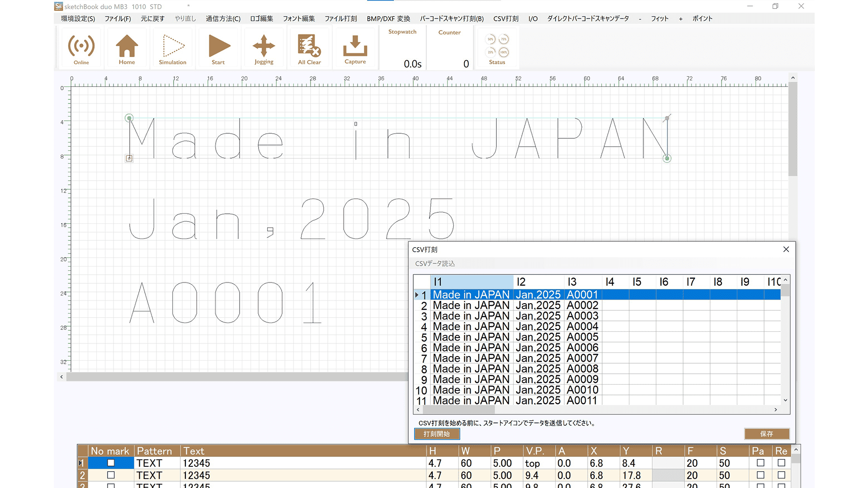Screen dimensions: 868x488
Task: Run the Simulation tool
Action: (173, 48)
